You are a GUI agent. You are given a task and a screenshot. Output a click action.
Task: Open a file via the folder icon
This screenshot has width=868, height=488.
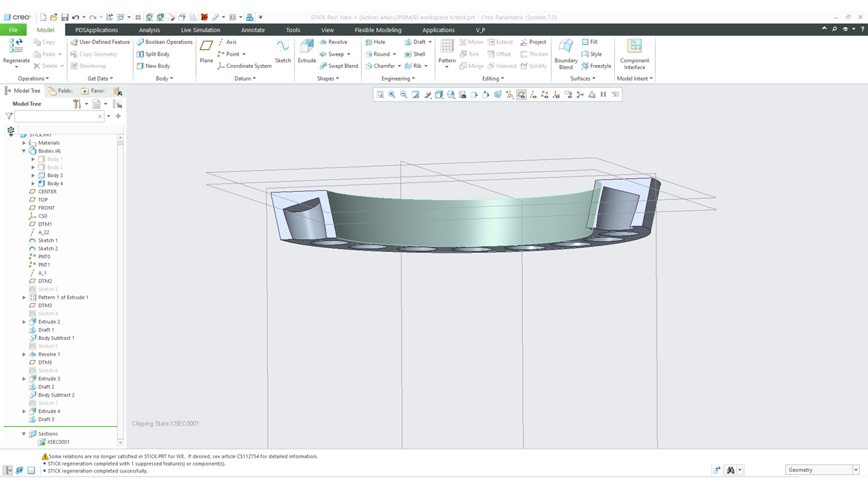click(54, 17)
